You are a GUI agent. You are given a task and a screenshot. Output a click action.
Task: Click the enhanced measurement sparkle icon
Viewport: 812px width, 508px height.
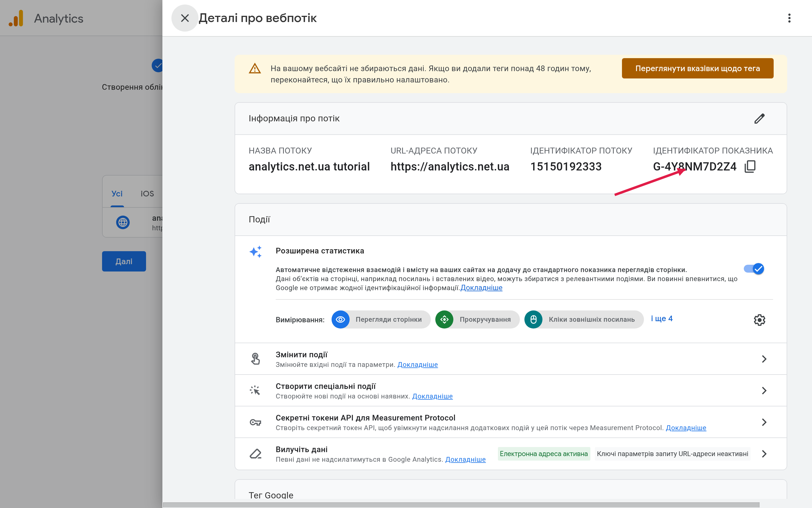pyautogui.click(x=255, y=252)
